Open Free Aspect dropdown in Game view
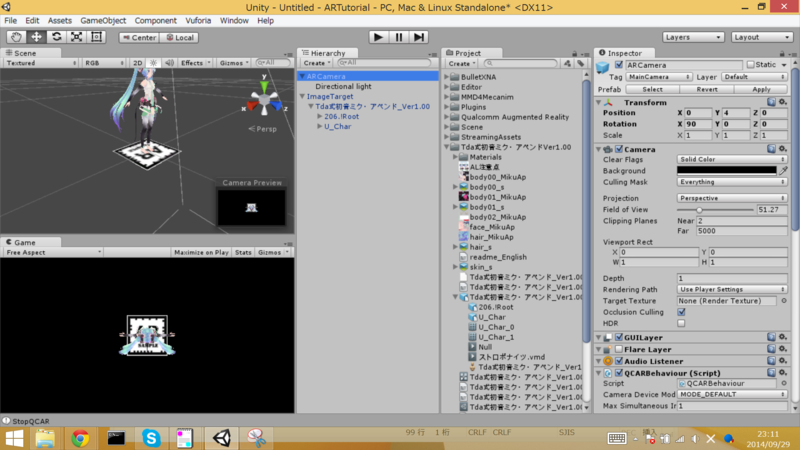The width and height of the screenshot is (800, 450). 53,253
